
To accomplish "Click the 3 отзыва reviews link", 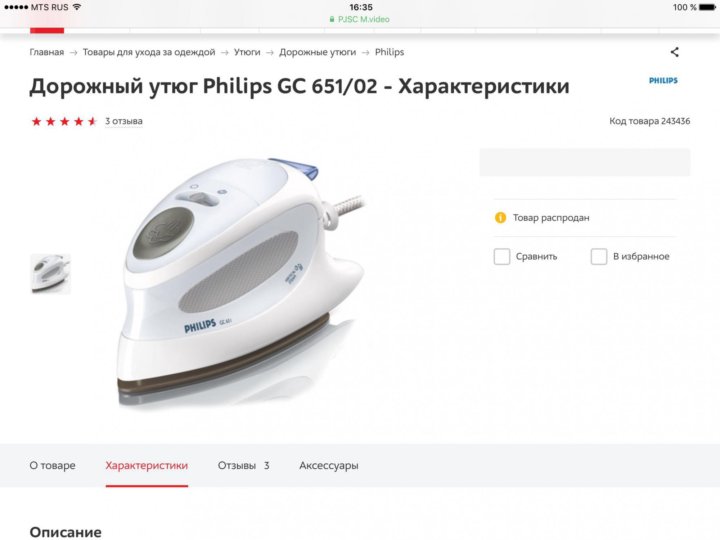I will pyautogui.click(x=124, y=121).
